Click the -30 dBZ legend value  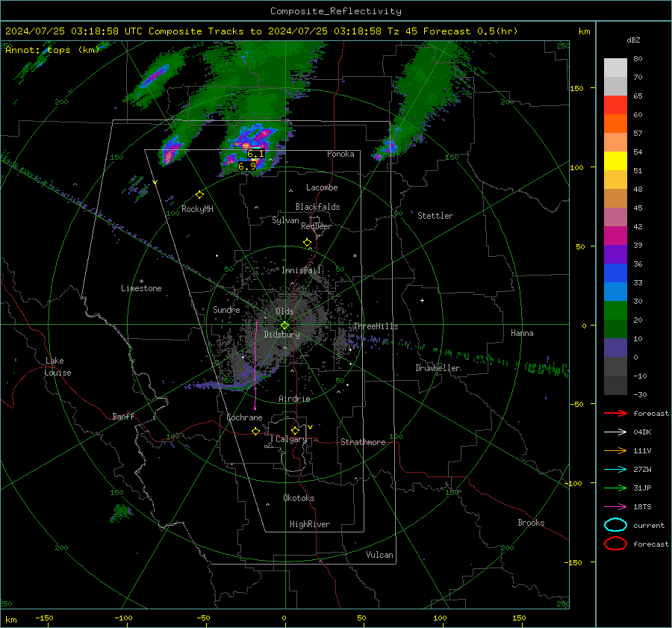tap(641, 394)
